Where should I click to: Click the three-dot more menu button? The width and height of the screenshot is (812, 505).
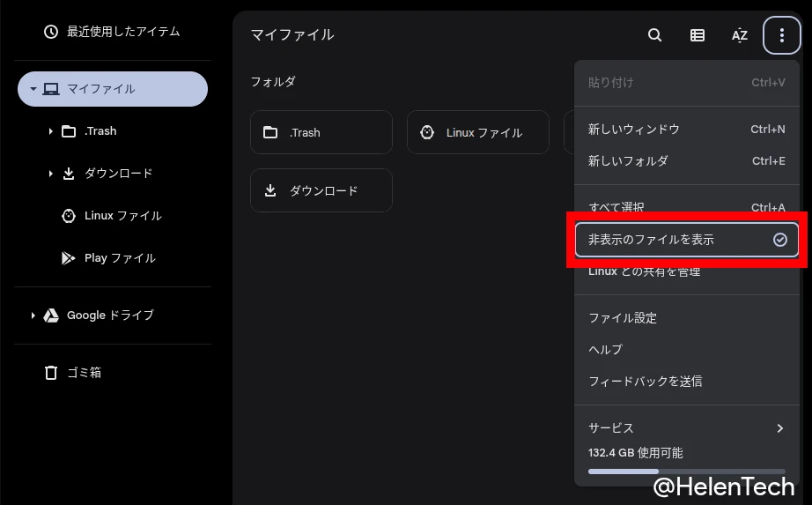[781, 35]
